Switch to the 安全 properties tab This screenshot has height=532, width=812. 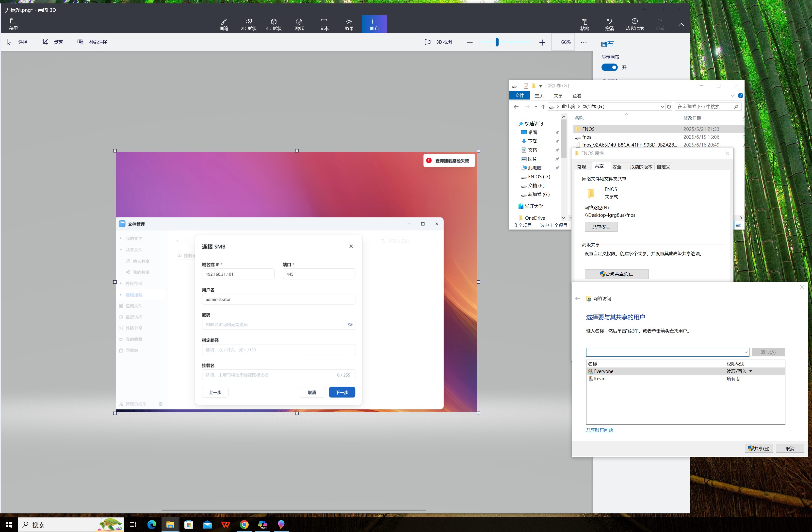click(617, 167)
